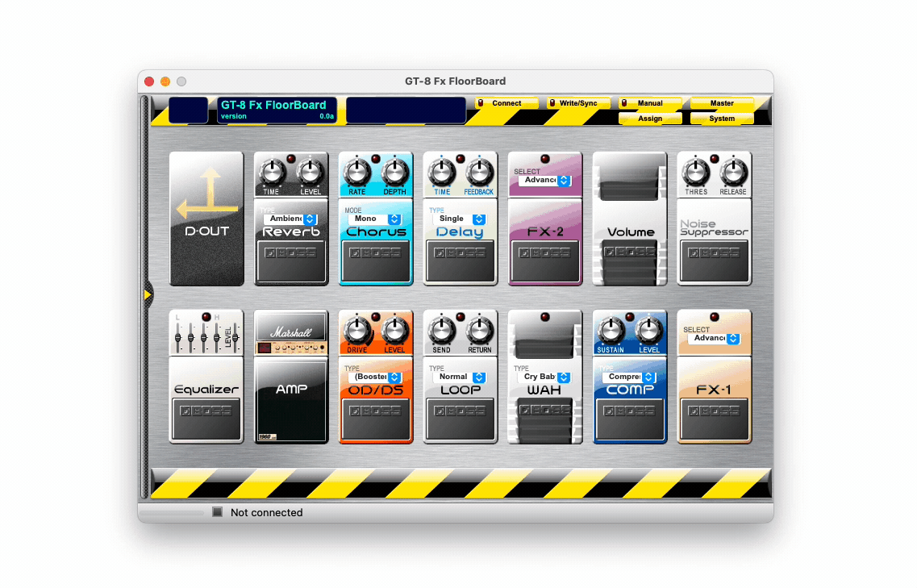Open the FX-1 SELECT dropdown
This screenshot has width=917, height=588.
tap(714, 338)
